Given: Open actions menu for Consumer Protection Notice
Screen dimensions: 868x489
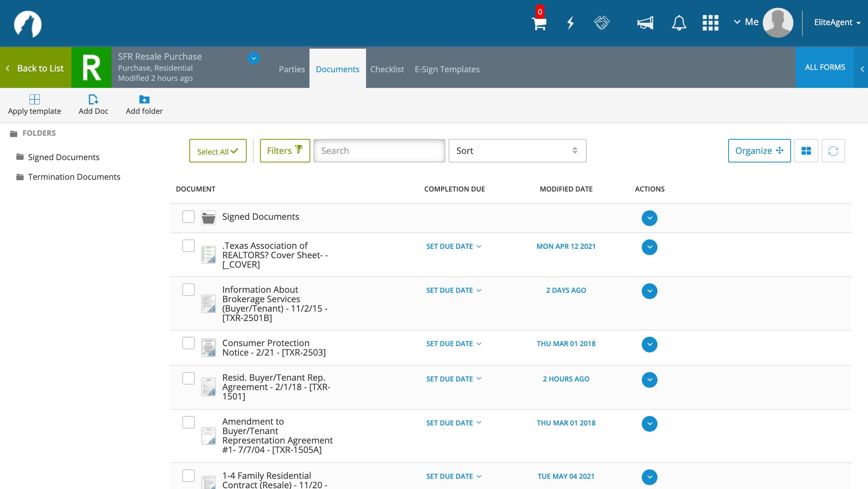Looking at the screenshot, I should point(649,344).
